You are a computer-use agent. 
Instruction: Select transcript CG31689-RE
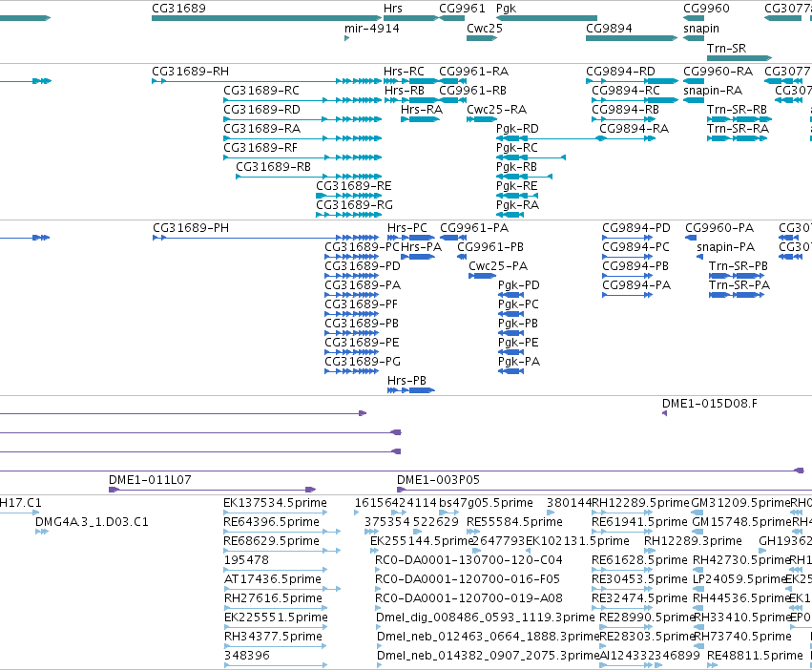tap(349, 197)
